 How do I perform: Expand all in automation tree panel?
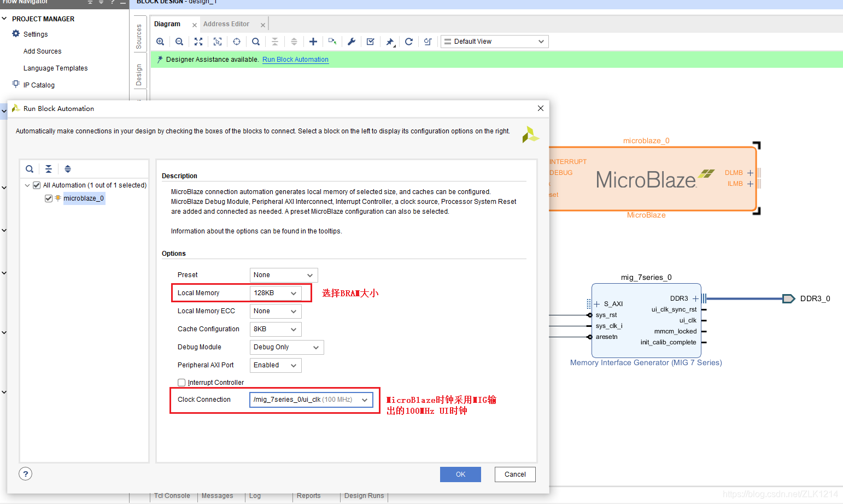68,169
